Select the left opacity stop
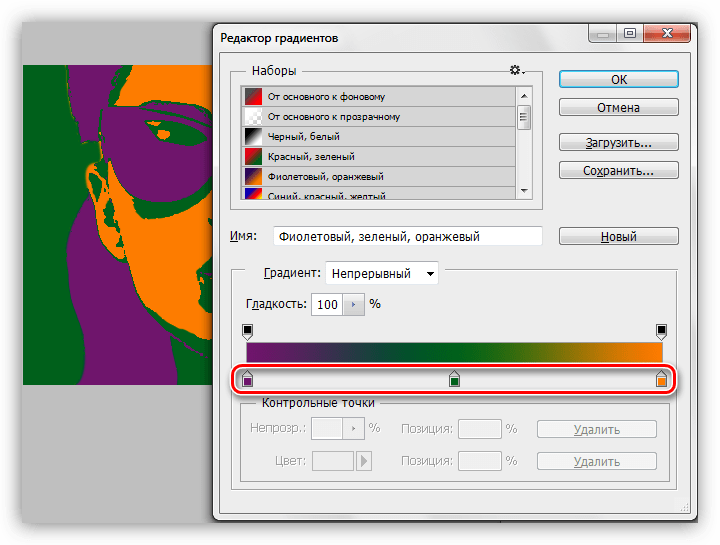 (x=248, y=332)
